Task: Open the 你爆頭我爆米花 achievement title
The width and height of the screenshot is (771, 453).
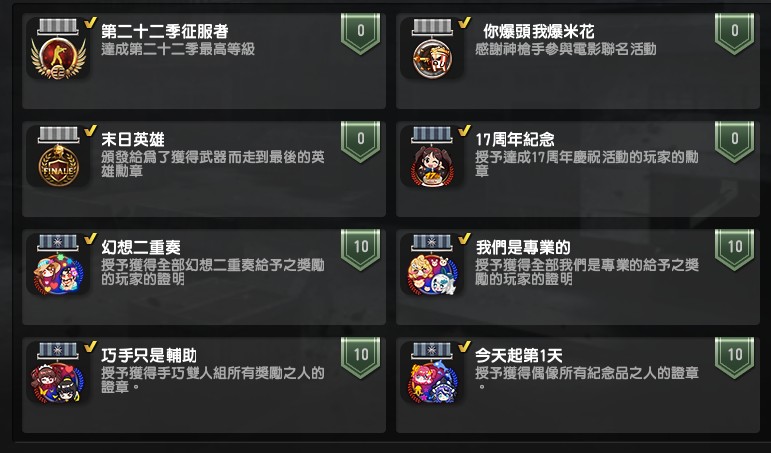Action: point(538,31)
